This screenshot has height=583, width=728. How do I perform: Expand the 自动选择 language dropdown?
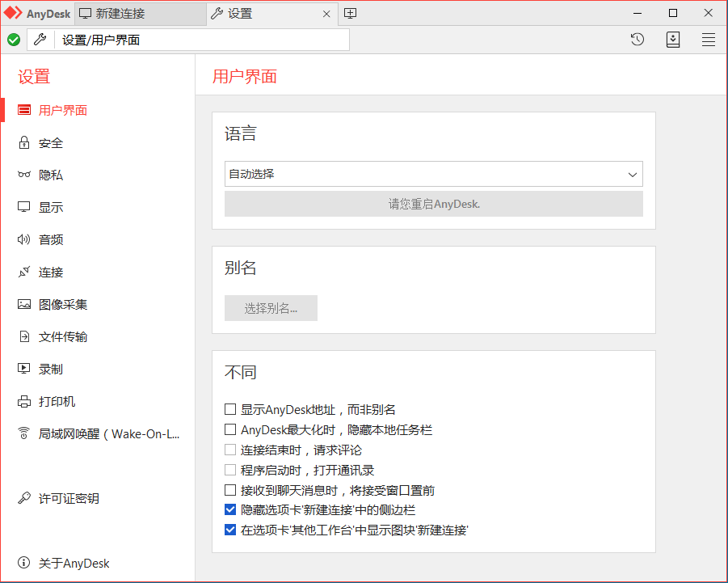[433, 174]
